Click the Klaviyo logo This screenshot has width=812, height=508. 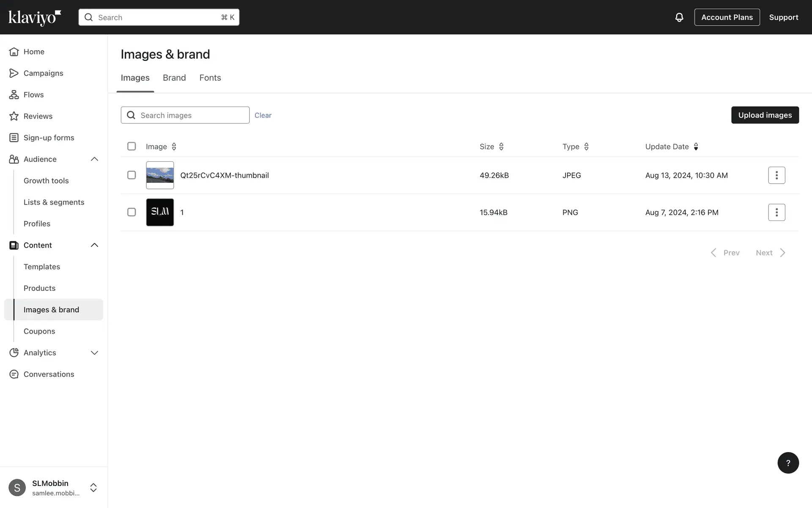pyautogui.click(x=35, y=17)
